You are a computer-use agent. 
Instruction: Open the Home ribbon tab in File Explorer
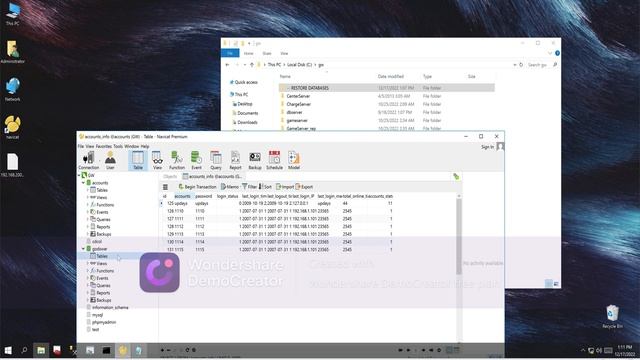pyautogui.click(x=249, y=53)
